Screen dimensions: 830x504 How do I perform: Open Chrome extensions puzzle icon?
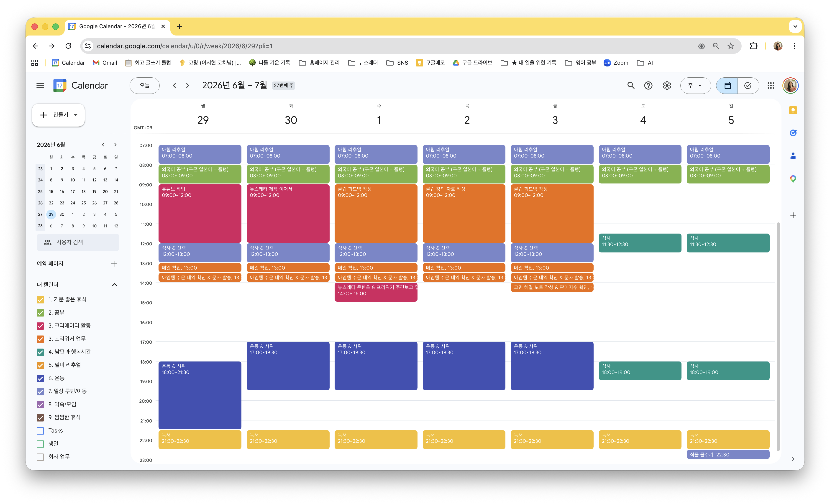point(753,46)
